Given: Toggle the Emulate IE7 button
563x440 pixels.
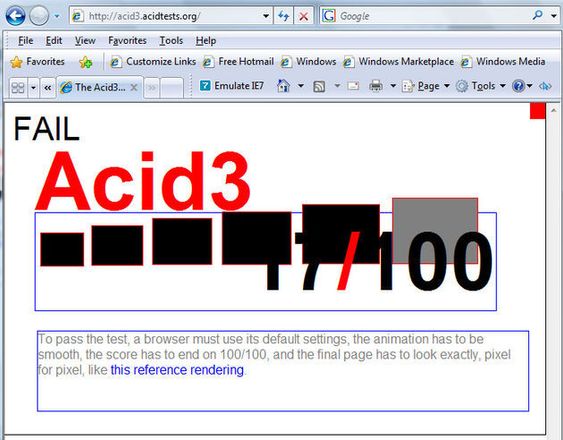Looking at the screenshot, I should coord(232,86).
